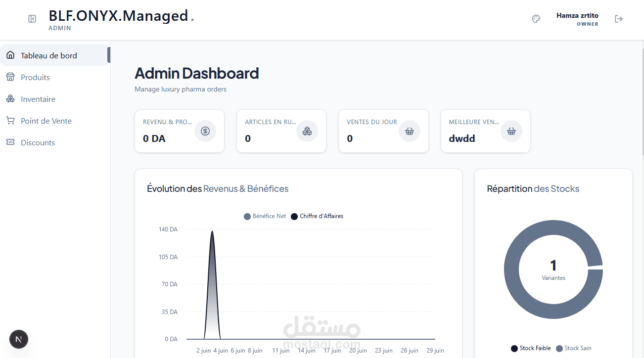Collapse the sidebar using the panel toggle icon
The height and width of the screenshot is (358, 644).
tap(32, 19)
